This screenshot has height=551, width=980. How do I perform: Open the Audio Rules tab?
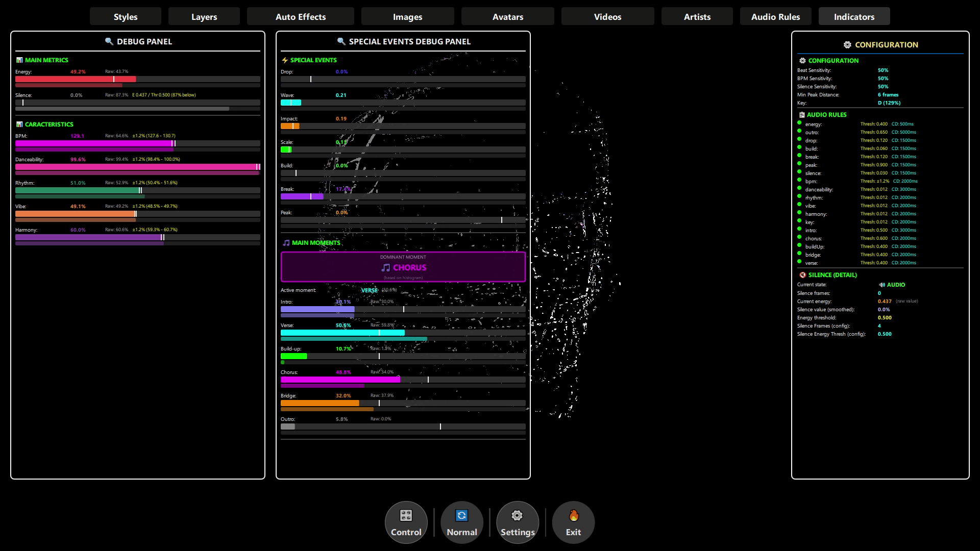[775, 16]
